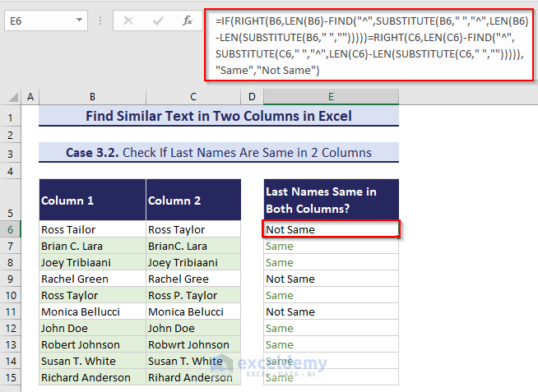Viewport: 538px width, 392px height.
Task: Select column C header
Action: 194,97
